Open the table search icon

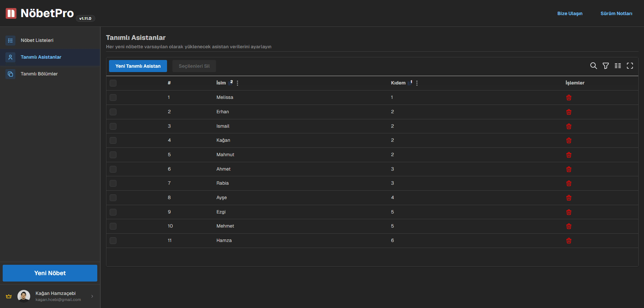[x=593, y=66]
